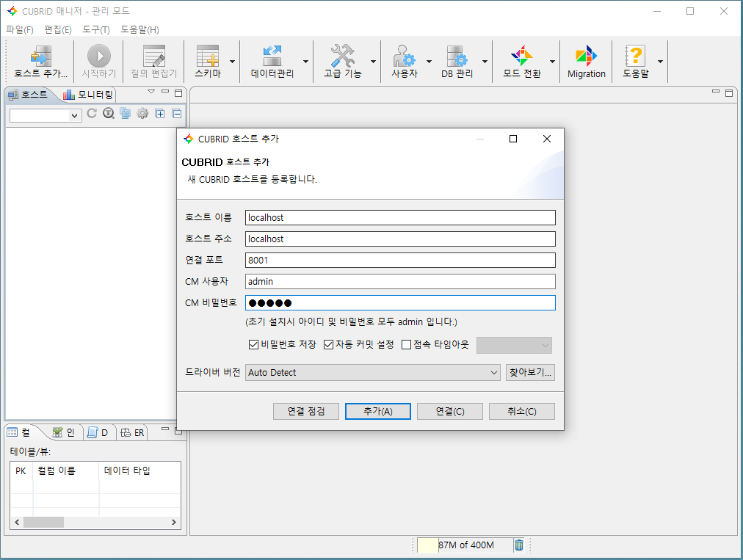Click the 취소(C) button
The image size is (743, 560).
pos(522,411)
